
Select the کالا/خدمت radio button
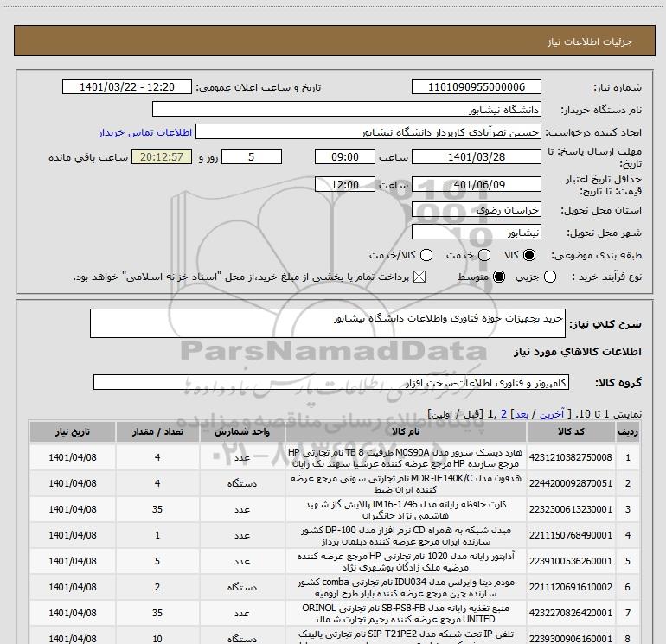[x=426, y=255]
